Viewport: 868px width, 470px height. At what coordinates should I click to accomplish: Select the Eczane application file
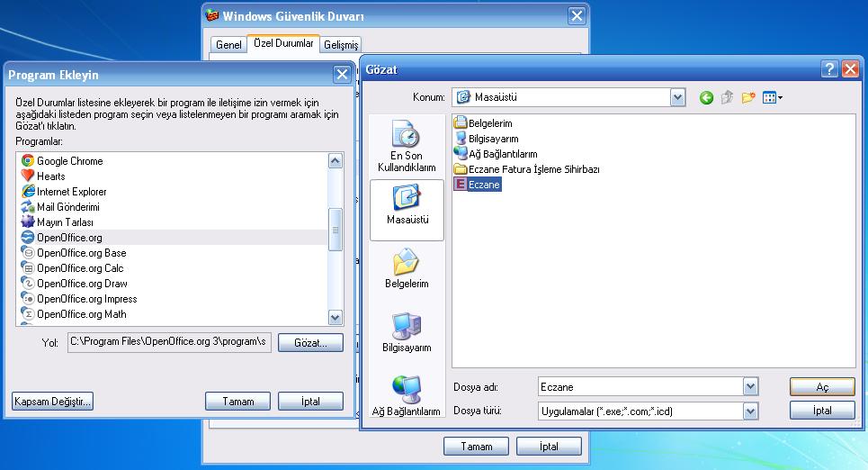(478, 185)
